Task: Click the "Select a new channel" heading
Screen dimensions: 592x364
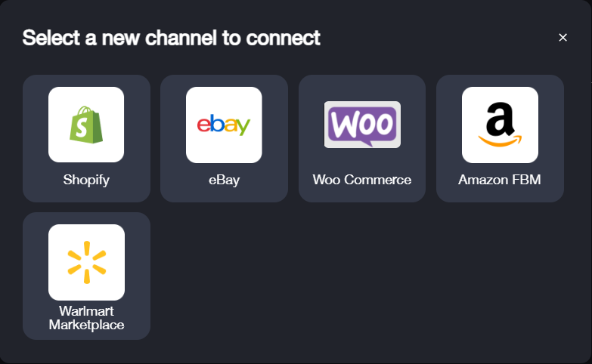Action: pyautogui.click(x=171, y=38)
